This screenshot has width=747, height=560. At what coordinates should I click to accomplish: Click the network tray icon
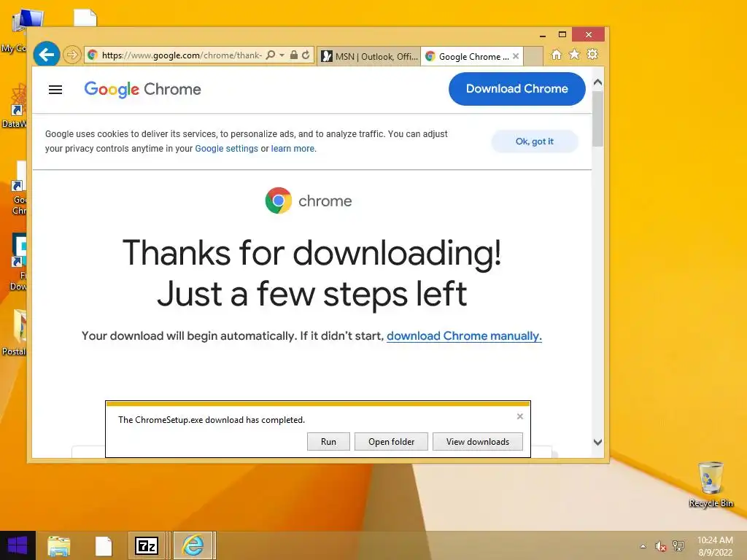click(678, 546)
